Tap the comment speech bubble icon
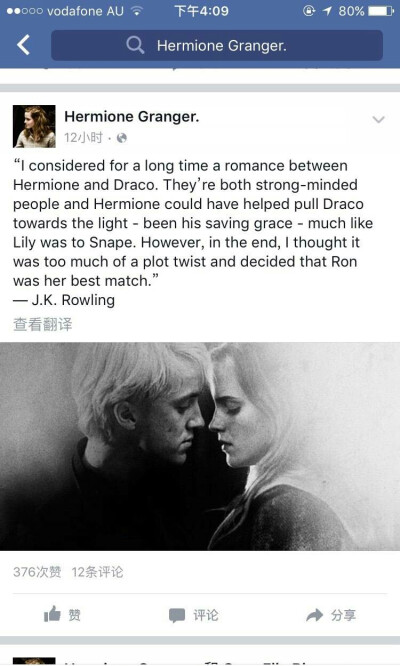Image resolution: width=400 pixels, height=666 pixels. (x=177, y=615)
